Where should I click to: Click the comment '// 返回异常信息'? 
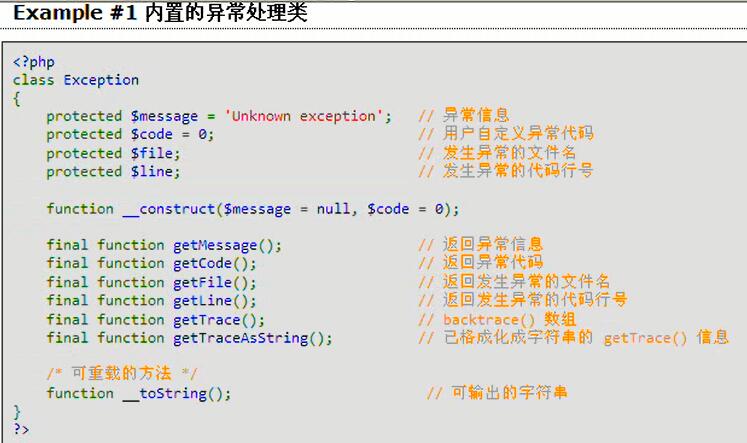tap(480, 244)
